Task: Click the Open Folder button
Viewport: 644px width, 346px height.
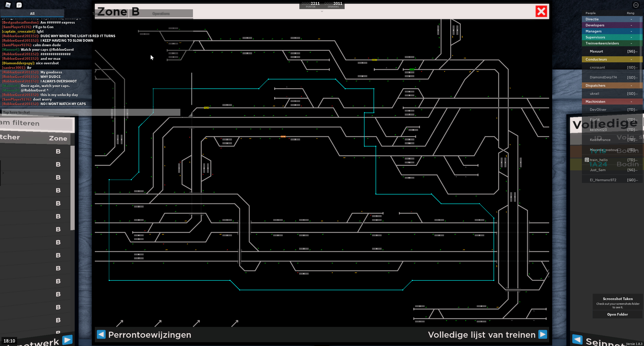Action: tap(617, 314)
